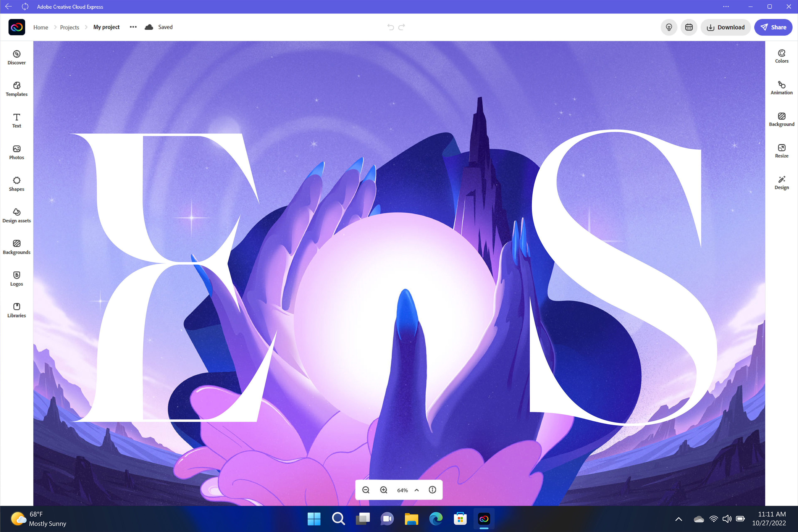
Task: Open the schedule calendar icon
Action: (x=689, y=27)
